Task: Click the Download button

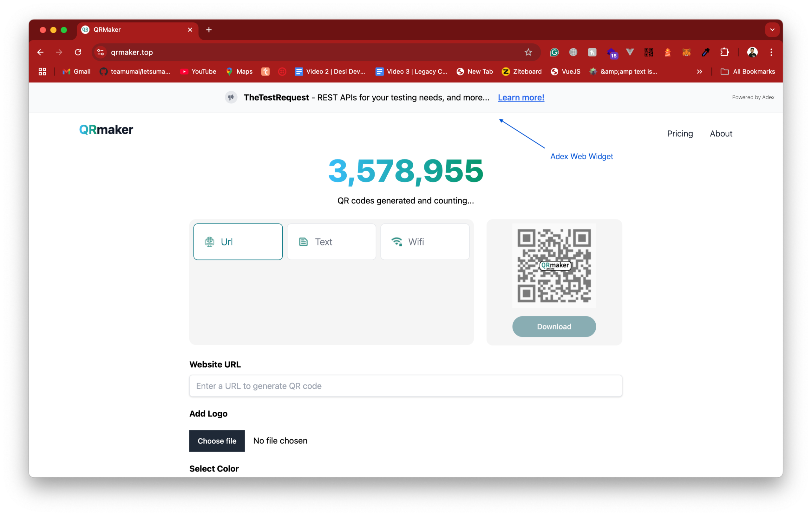Action: 554,326
